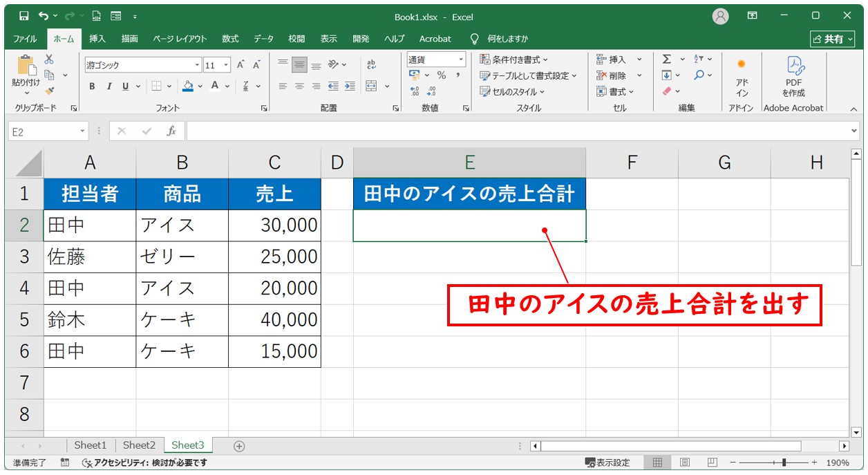Click 表示設定 in the status bar
The width and height of the screenshot is (868, 475).
pyautogui.click(x=607, y=463)
